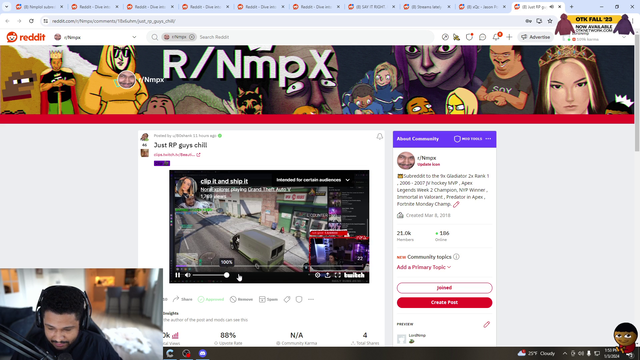Click the flair tag icon under the post
The height and width of the screenshot is (360, 640).
[287, 299]
